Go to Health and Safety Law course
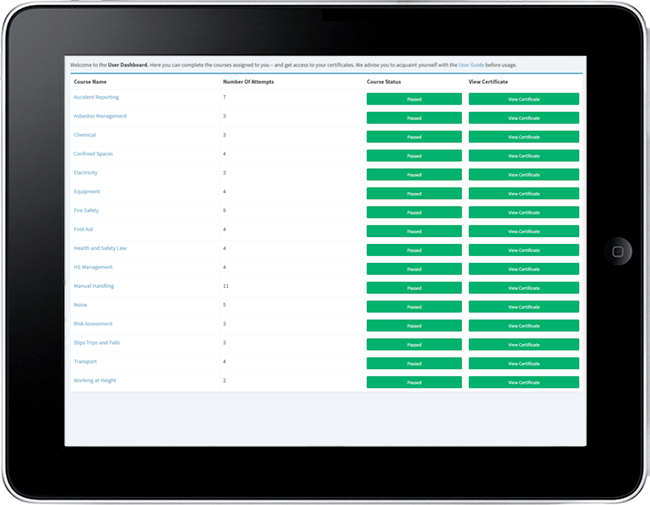The height and width of the screenshot is (505, 650). tap(100, 248)
